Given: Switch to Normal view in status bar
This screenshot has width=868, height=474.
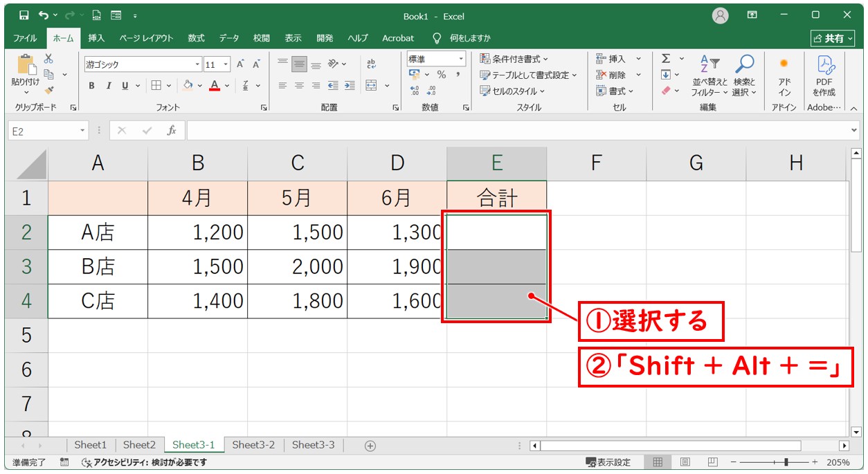Looking at the screenshot, I should pyautogui.click(x=658, y=462).
